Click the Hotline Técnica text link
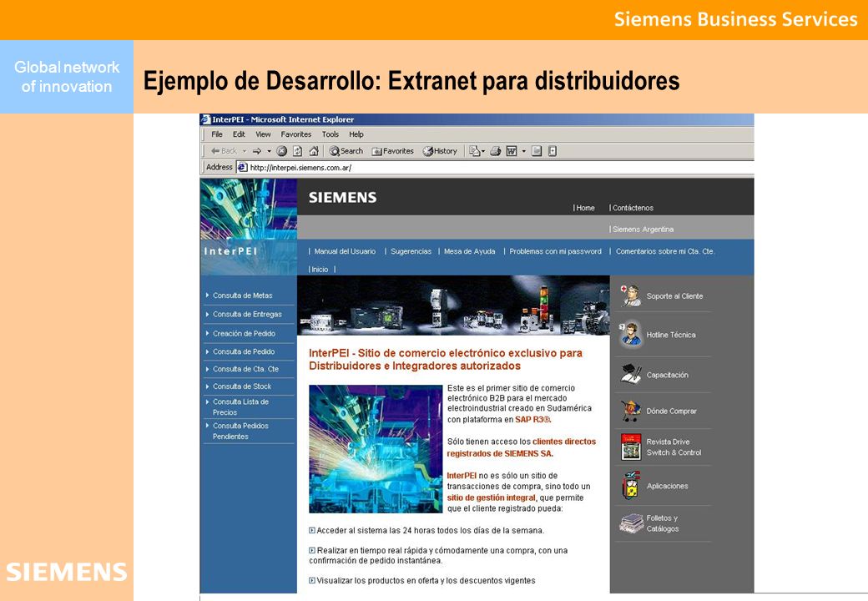This screenshot has width=868, height=601. pos(671,336)
